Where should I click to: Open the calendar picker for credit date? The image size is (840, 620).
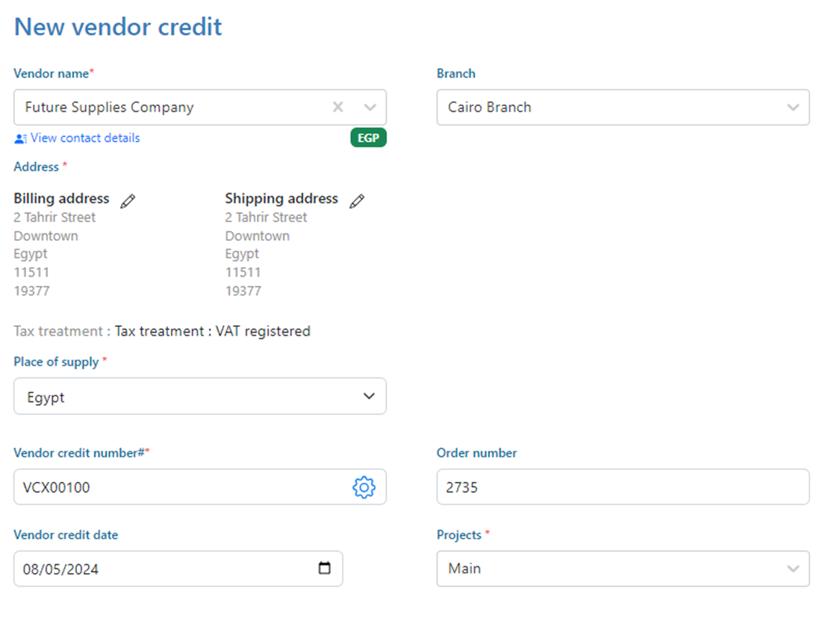pos(325,569)
